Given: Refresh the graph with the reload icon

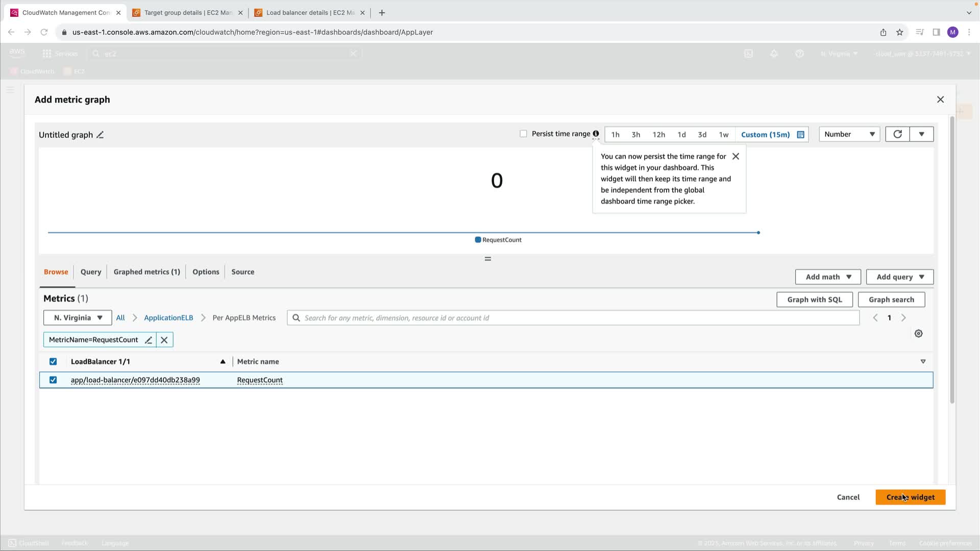Looking at the screenshot, I should 897,134.
